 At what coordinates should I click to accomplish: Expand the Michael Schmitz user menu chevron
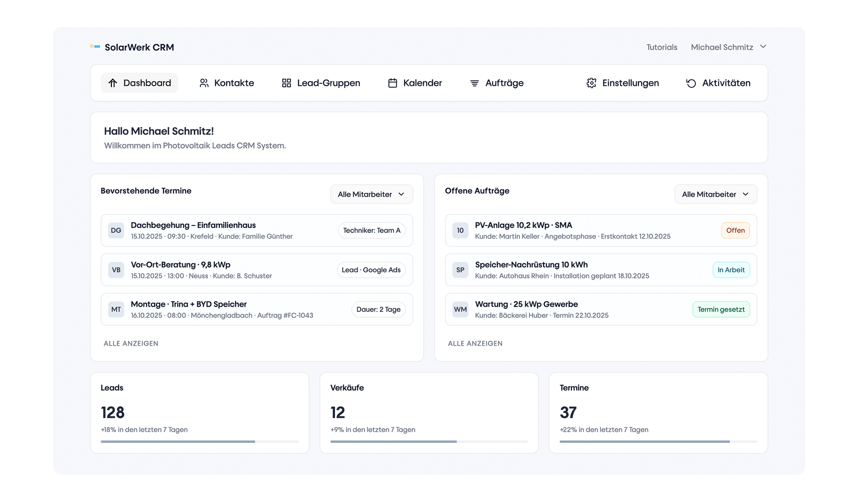tap(763, 46)
